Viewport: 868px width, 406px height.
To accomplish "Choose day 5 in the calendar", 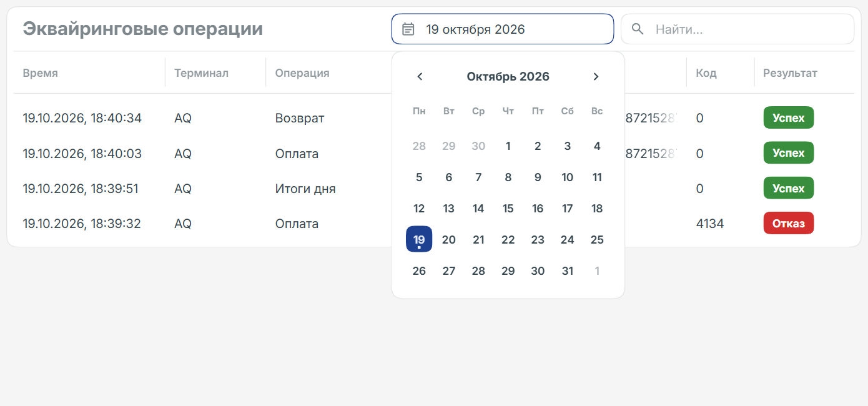I will coord(419,177).
